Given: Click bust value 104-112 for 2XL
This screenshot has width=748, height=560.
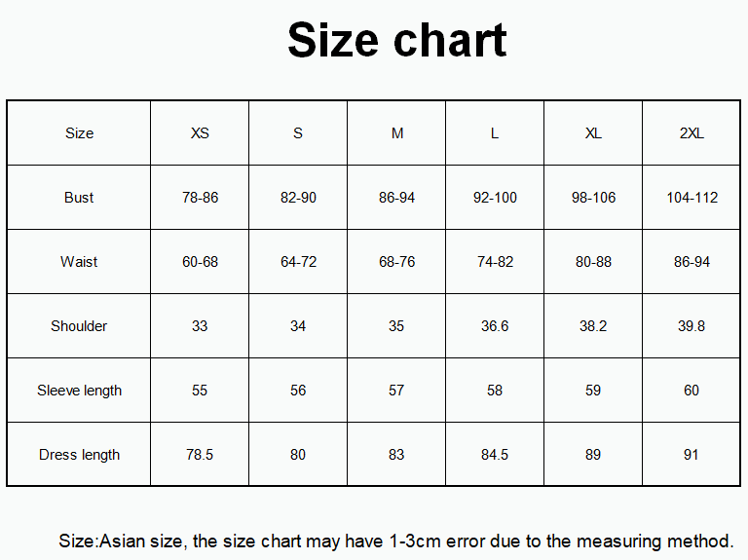Looking at the screenshot, I should click(692, 198).
